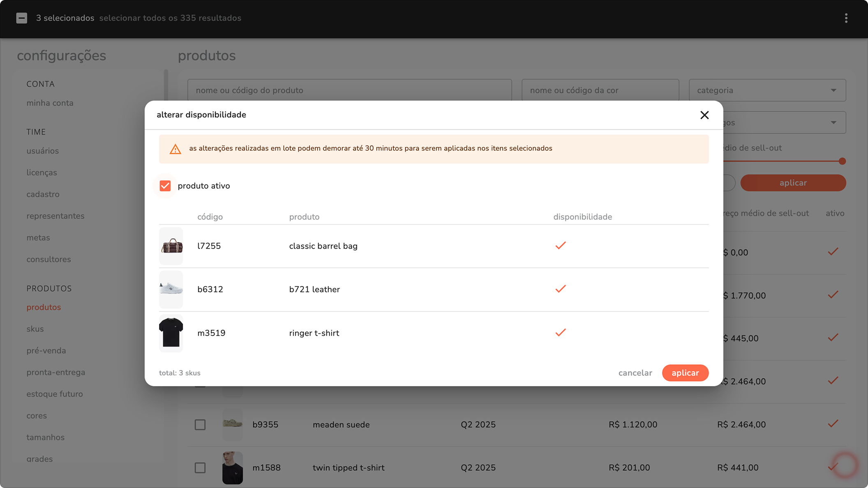Screen dimensions: 868x488
Task: Open the categoria dropdown
Action: (x=767, y=90)
